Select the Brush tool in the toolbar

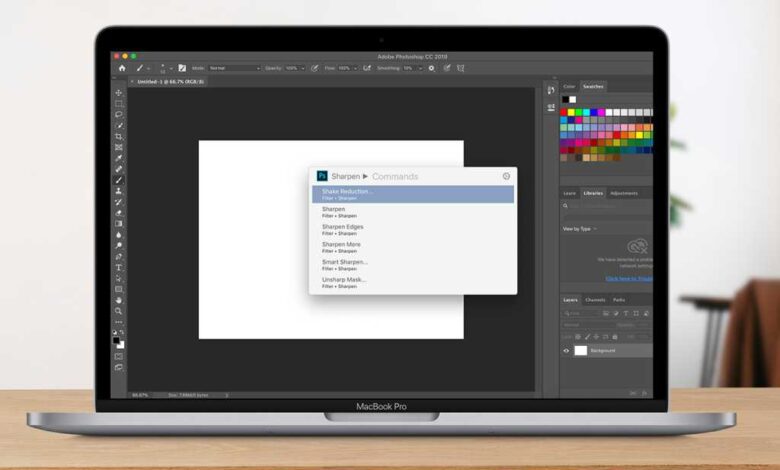click(x=118, y=180)
